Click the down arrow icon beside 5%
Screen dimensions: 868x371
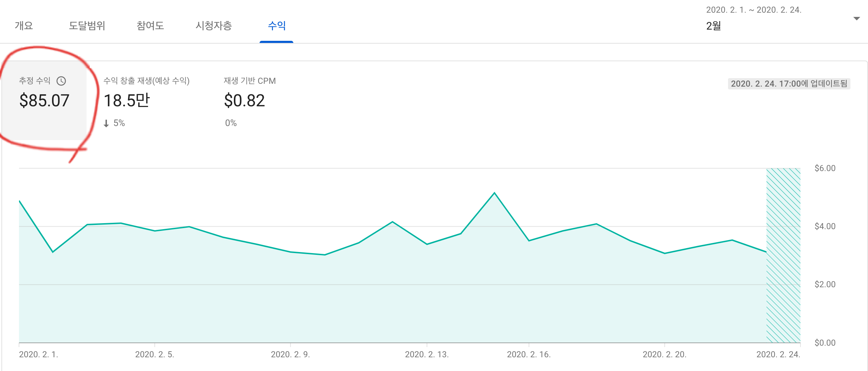106,123
